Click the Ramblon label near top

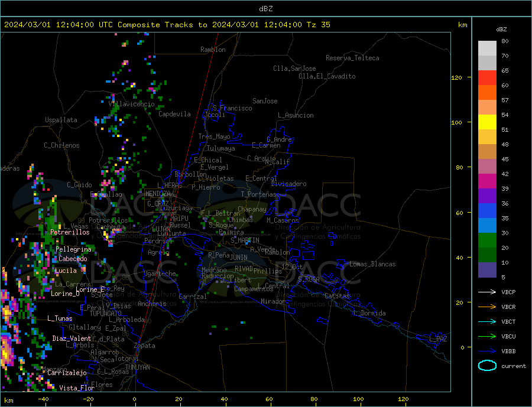point(213,50)
